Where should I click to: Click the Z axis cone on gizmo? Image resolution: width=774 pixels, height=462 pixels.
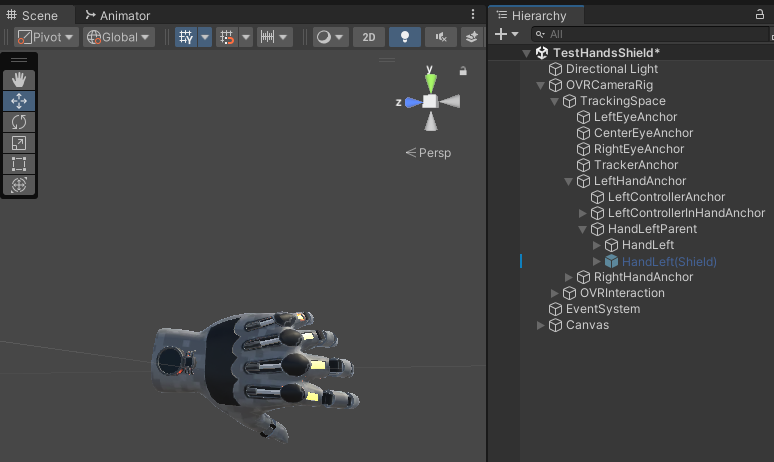(413, 102)
